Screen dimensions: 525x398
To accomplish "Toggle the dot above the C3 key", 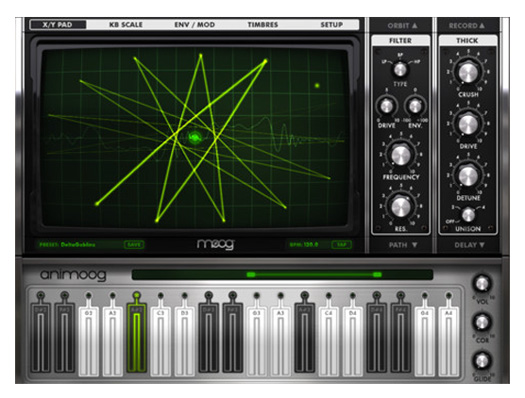I will [161, 296].
